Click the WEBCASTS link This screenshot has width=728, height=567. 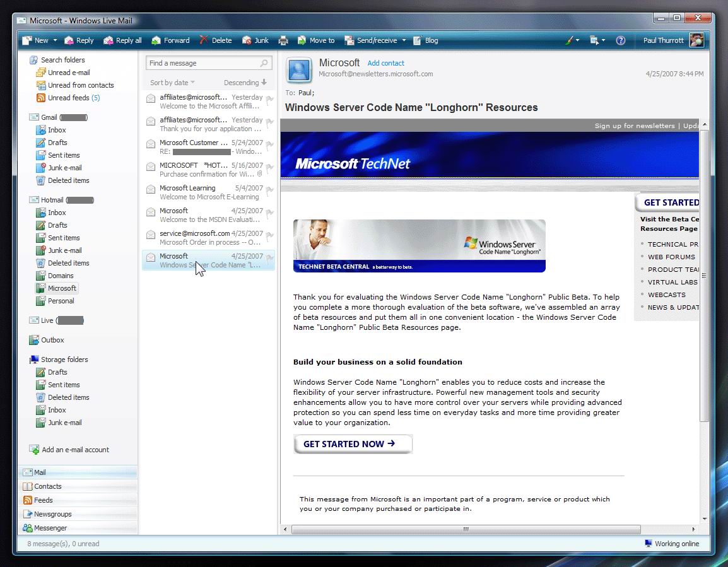[x=666, y=295]
